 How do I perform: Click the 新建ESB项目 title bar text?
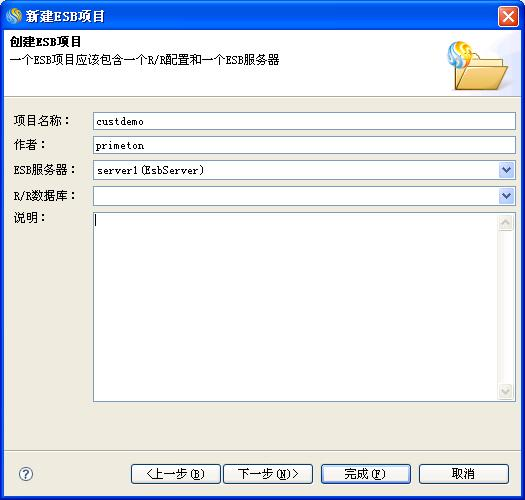[65, 16]
